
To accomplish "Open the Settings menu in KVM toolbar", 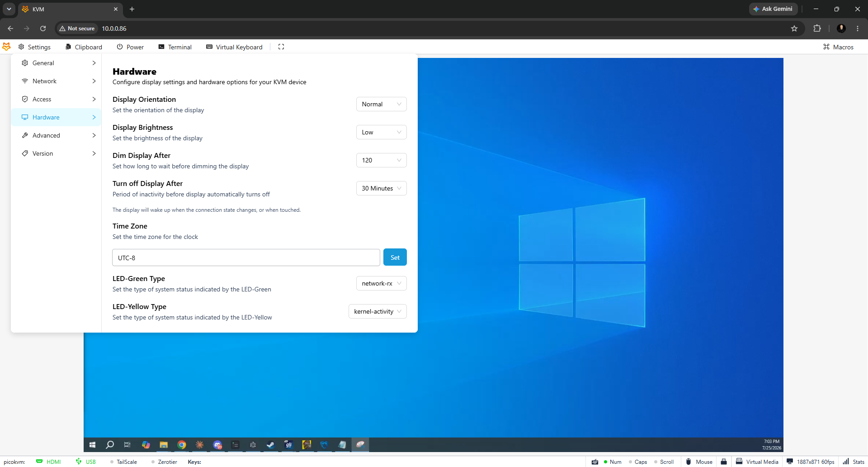I will click(34, 47).
